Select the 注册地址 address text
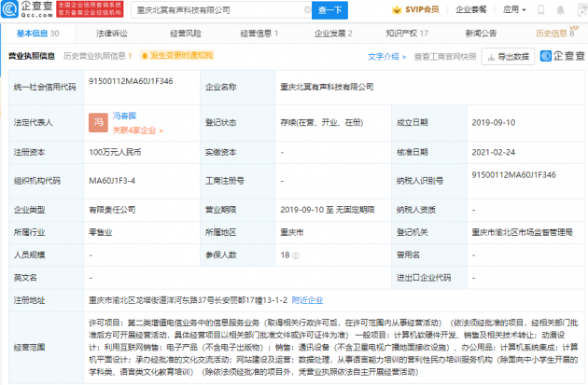 point(188,300)
